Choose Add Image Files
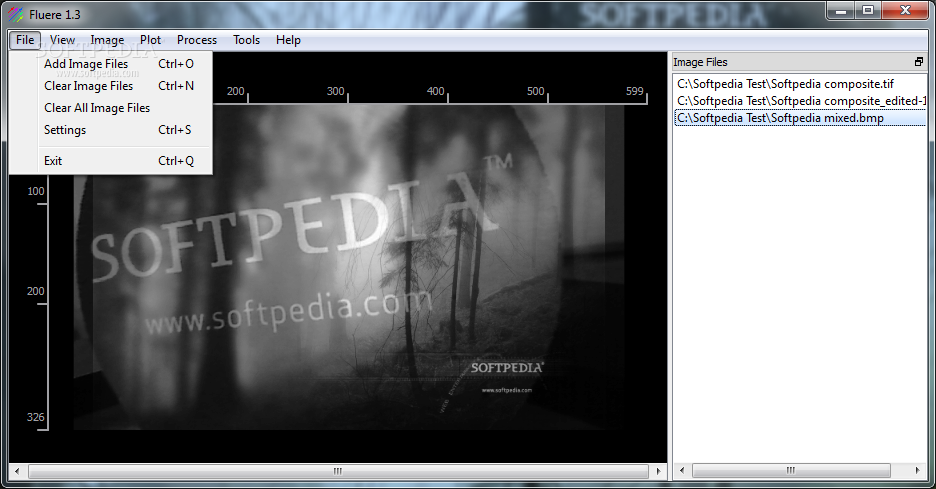This screenshot has height=489, width=936. (111, 64)
